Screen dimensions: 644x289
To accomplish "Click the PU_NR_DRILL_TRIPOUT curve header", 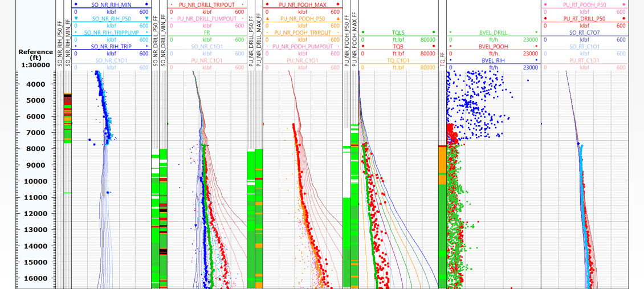I will coord(206,5).
